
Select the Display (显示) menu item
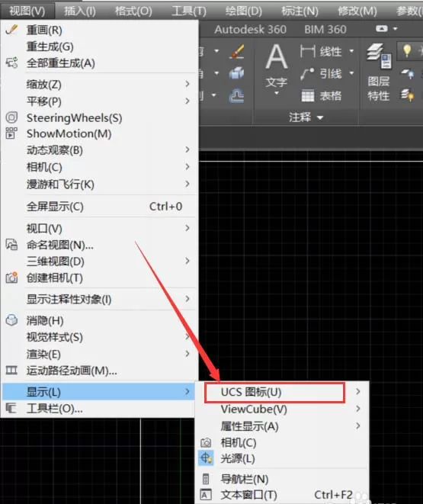tap(99, 391)
